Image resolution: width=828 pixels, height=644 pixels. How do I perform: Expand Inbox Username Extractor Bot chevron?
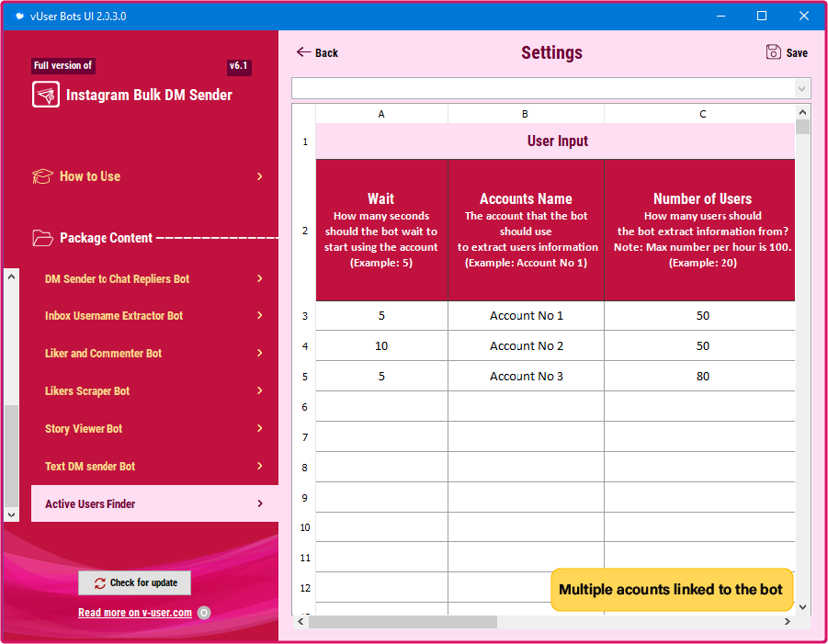(x=259, y=315)
